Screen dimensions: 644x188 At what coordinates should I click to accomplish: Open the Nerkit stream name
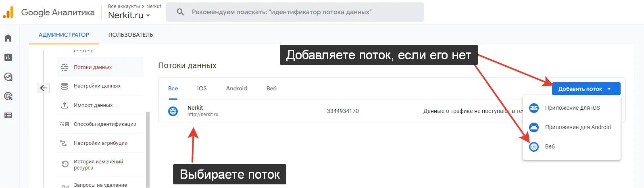pyautogui.click(x=195, y=108)
